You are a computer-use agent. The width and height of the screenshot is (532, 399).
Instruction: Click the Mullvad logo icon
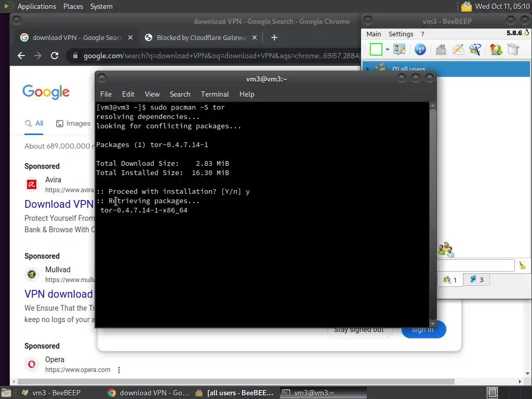click(32, 274)
